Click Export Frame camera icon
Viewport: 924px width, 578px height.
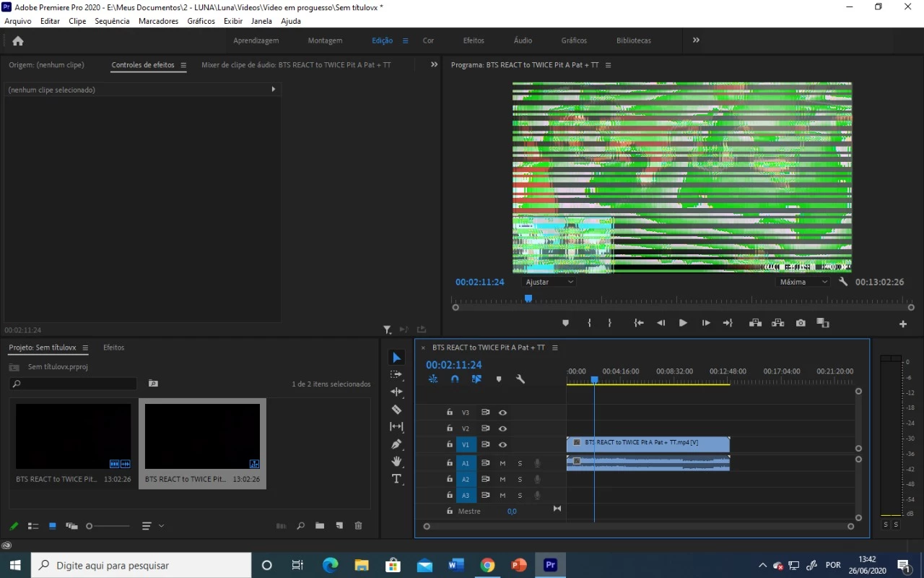tap(801, 323)
